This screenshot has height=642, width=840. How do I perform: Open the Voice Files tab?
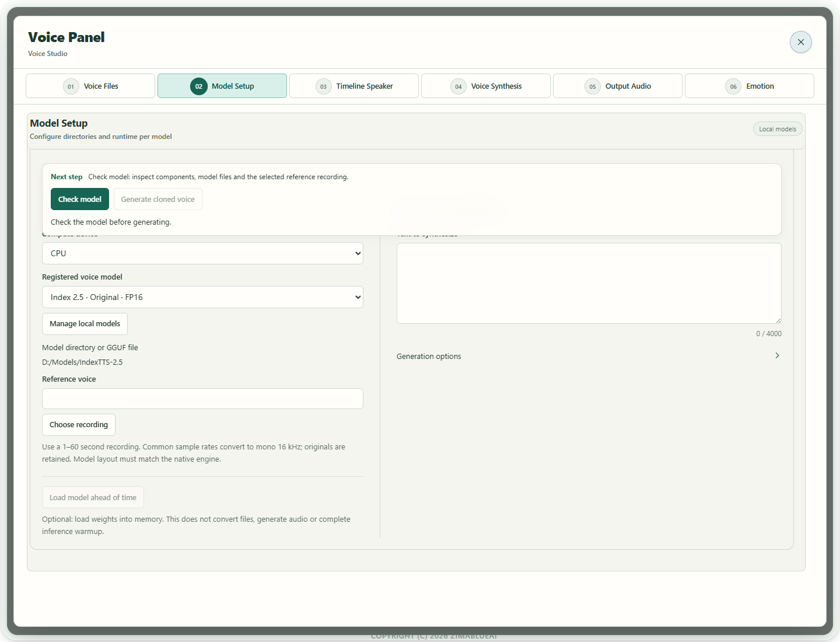pyautogui.click(x=90, y=86)
